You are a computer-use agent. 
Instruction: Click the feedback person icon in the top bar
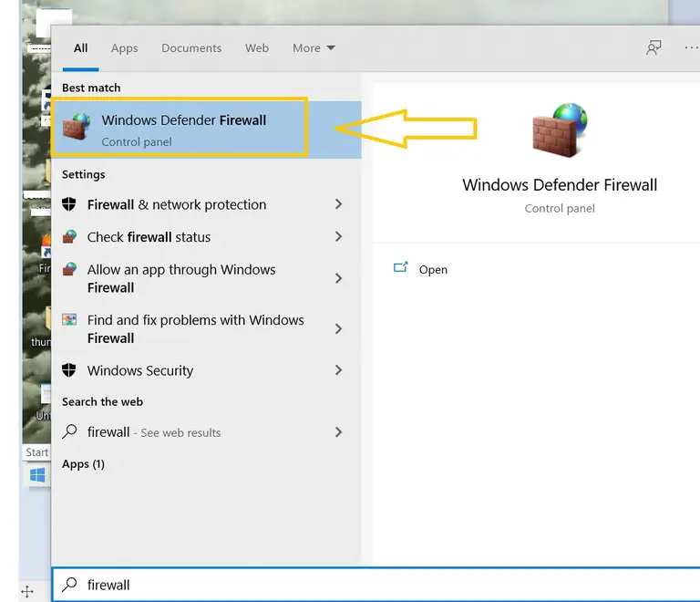[x=654, y=47]
